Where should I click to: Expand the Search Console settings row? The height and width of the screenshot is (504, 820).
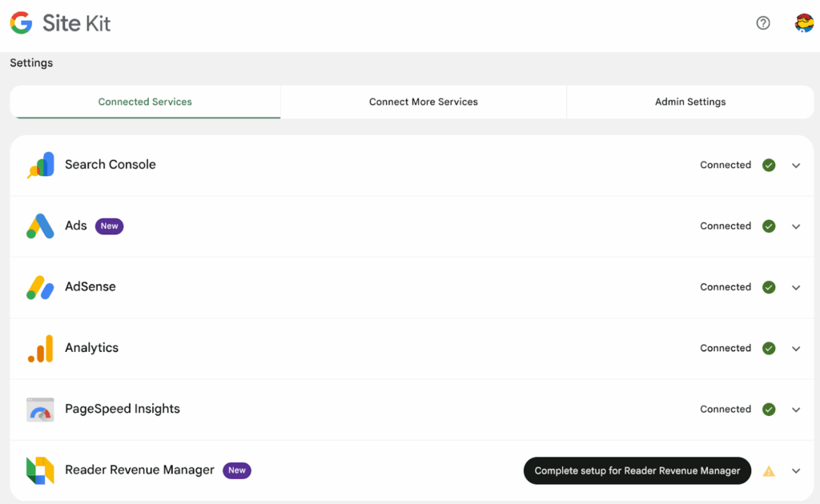[796, 166]
